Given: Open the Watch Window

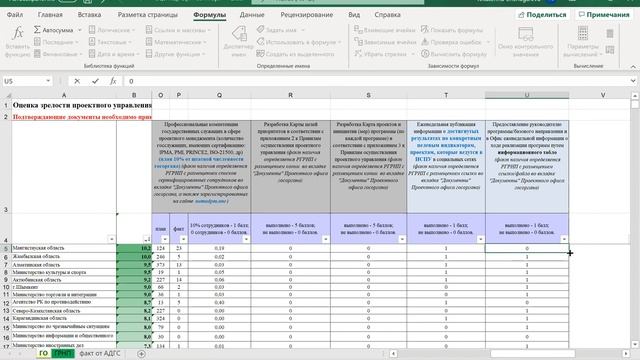Looking at the screenshot, I should (x=525, y=42).
